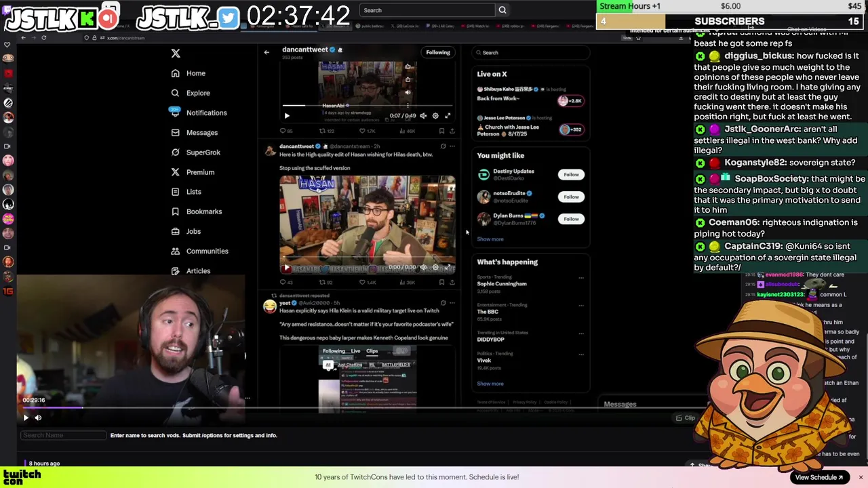Click the Home house icon
The height and width of the screenshot is (488, 868).
pos(176,73)
